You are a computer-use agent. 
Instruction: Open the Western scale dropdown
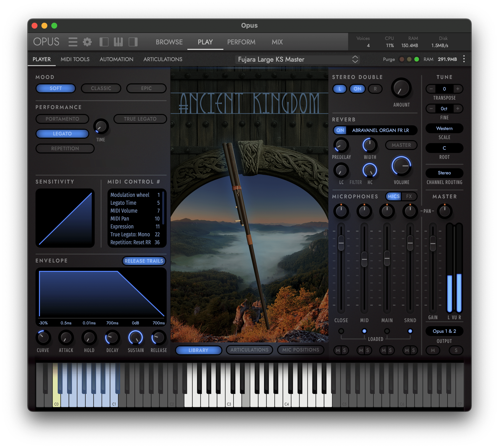pyautogui.click(x=444, y=129)
